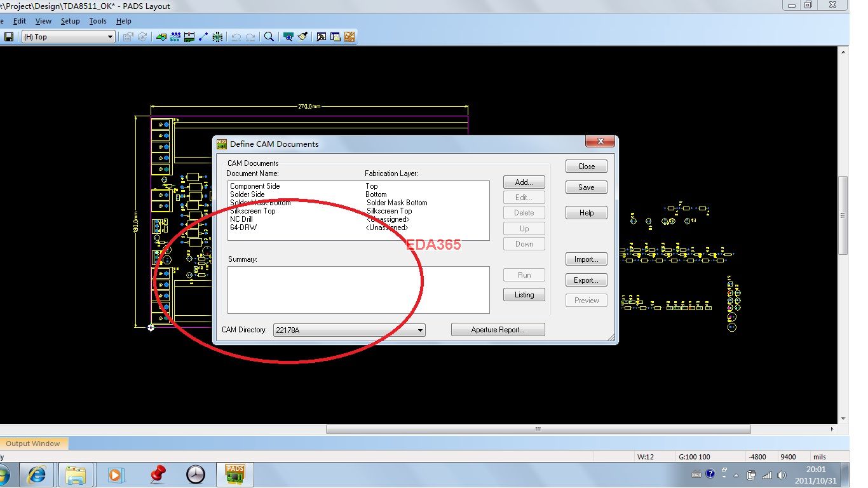Click Close in Define CAM Documents
This screenshot has width=868, height=488.
(587, 166)
